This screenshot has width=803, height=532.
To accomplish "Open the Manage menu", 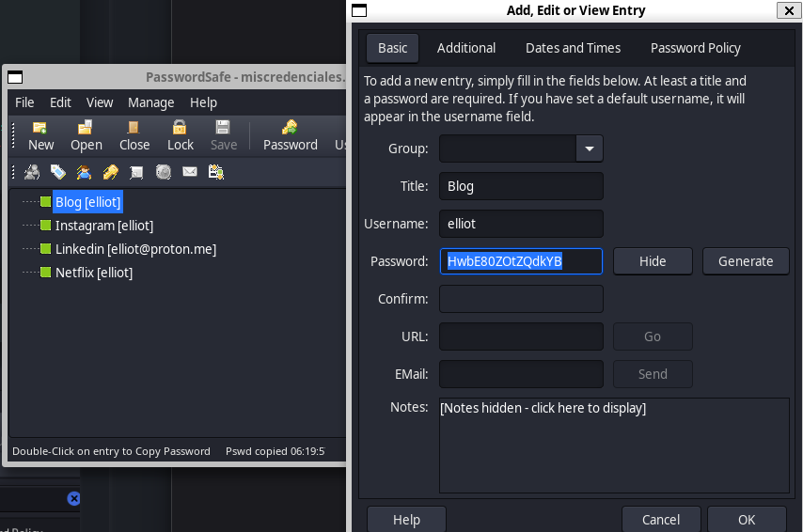I will tap(150, 102).
